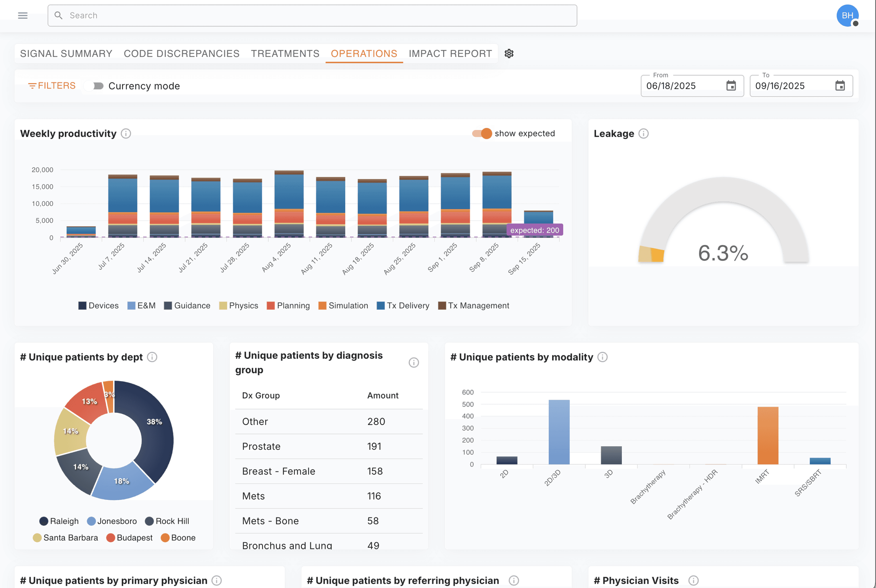Toggle Rock Hill in dept legend

pyautogui.click(x=167, y=521)
